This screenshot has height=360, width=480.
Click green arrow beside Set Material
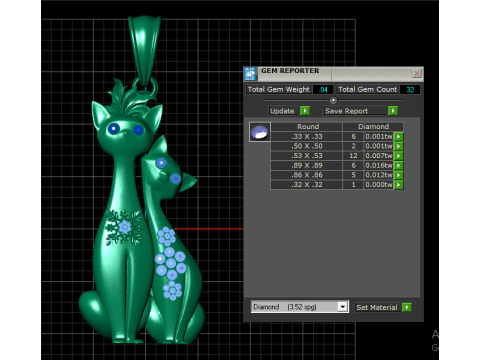point(407,307)
